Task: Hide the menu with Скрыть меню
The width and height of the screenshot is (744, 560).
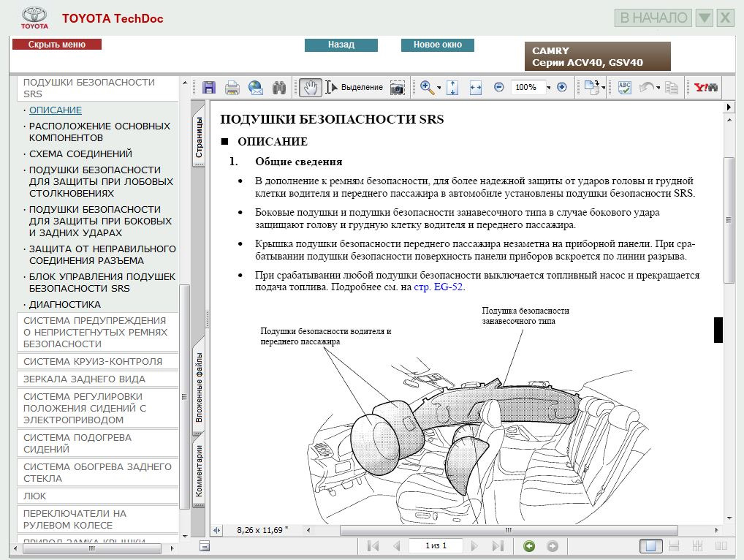Action: (57, 45)
